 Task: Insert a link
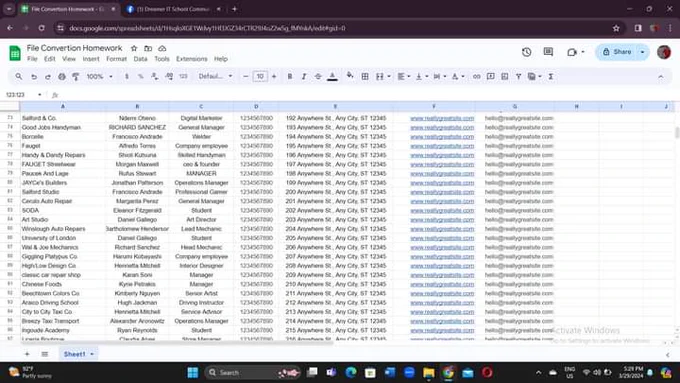coord(476,76)
